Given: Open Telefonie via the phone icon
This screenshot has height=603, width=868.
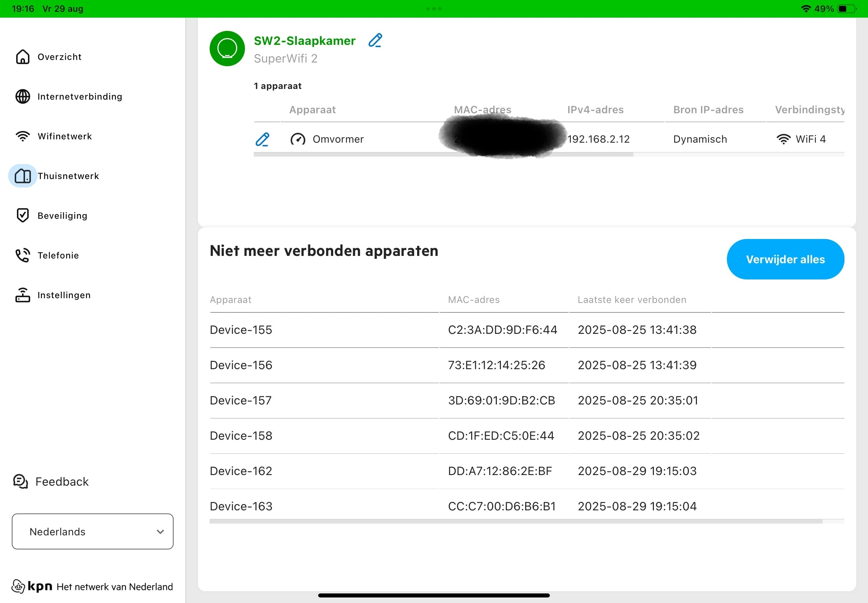Looking at the screenshot, I should (x=23, y=256).
